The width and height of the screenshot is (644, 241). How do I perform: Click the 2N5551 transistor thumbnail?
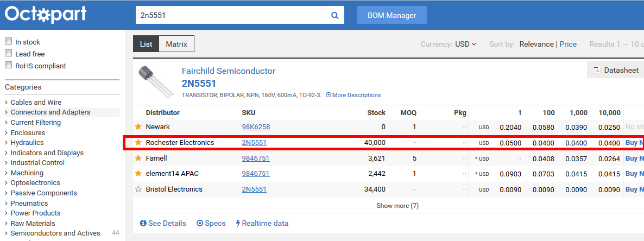(x=155, y=81)
